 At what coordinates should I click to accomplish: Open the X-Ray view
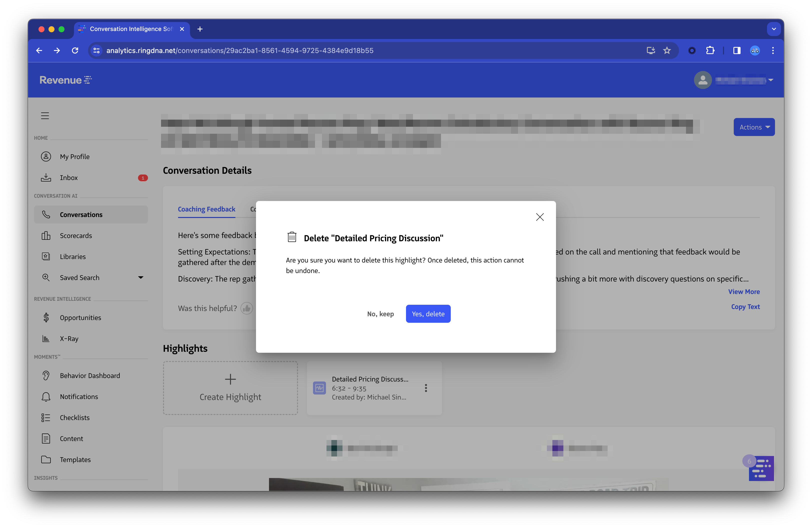[x=69, y=338]
